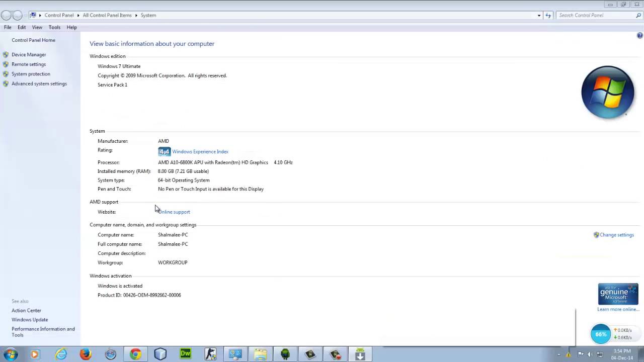Open AMD Online support link
This screenshot has width=644, height=362.
[x=174, y=212]
